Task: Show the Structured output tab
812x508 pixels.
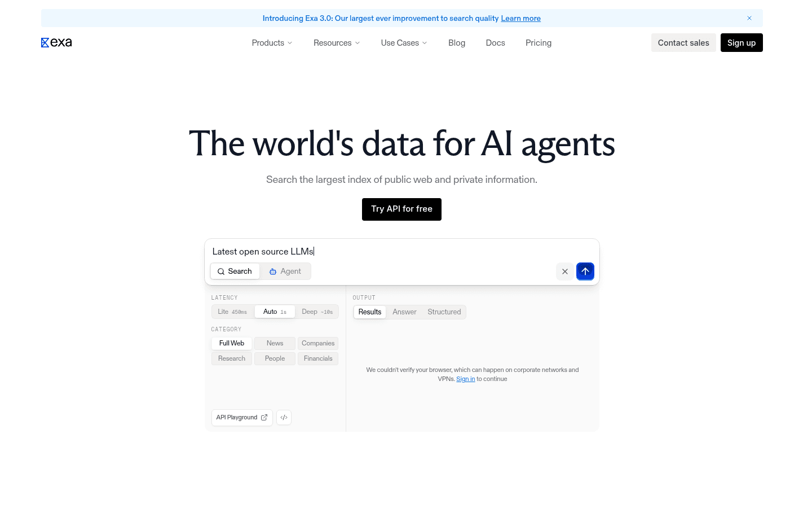Action: 444,312
